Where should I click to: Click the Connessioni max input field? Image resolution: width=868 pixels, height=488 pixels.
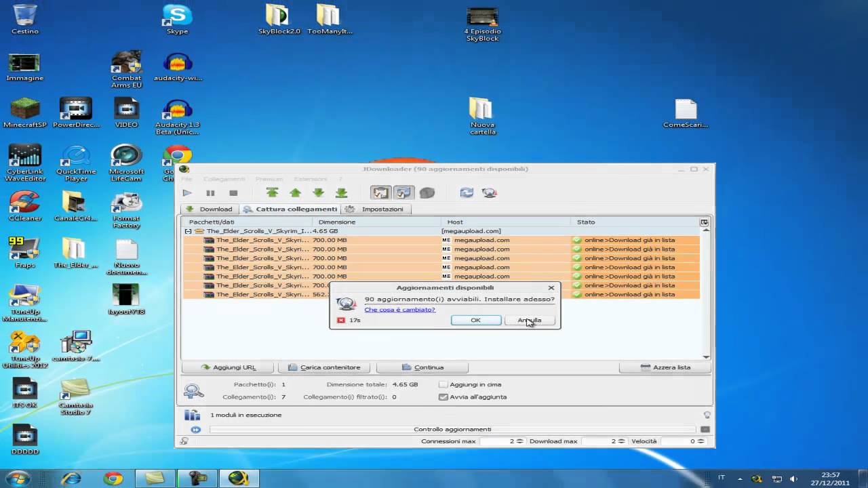tap(498, 441)
